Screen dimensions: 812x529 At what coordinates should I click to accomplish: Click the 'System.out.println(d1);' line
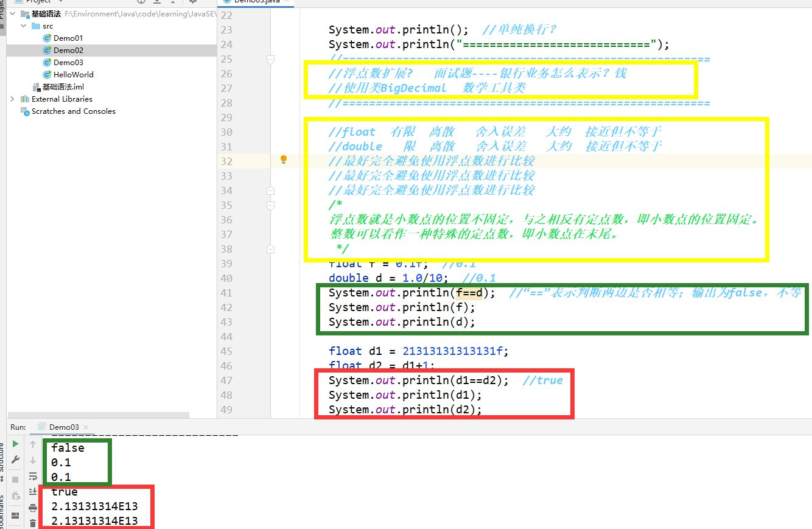pyautogui.click(x=405, y=395)
